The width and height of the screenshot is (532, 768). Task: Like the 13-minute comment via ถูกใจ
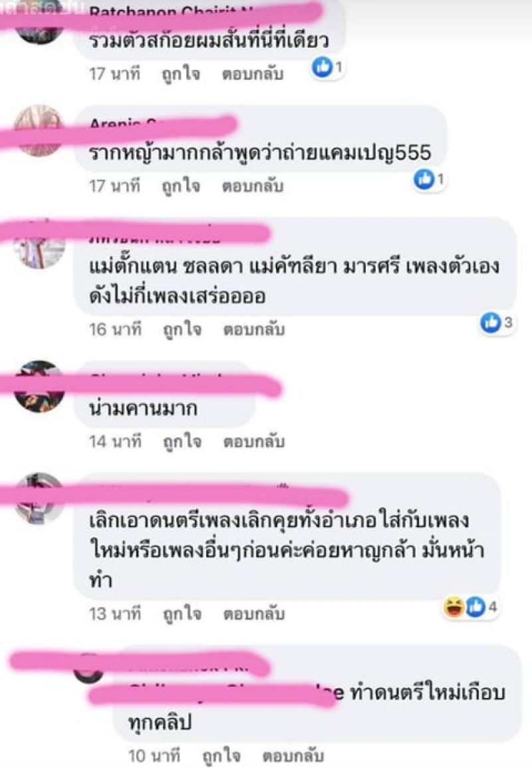(182, 613)
